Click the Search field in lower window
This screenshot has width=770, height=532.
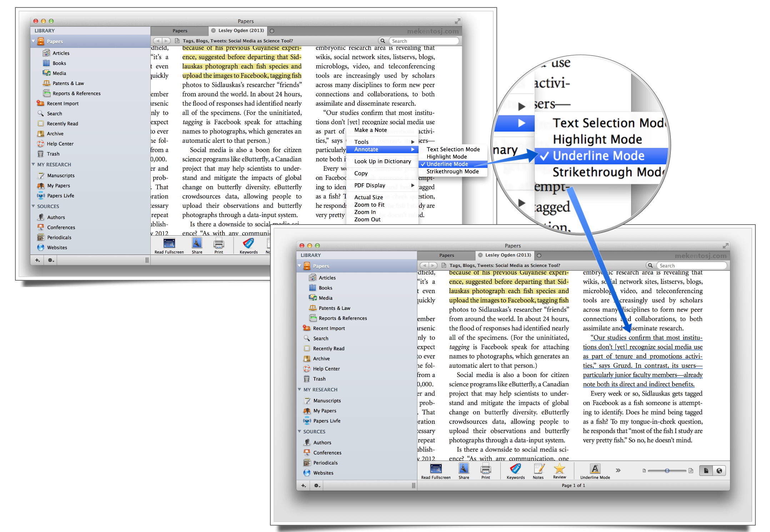(691, 265)
